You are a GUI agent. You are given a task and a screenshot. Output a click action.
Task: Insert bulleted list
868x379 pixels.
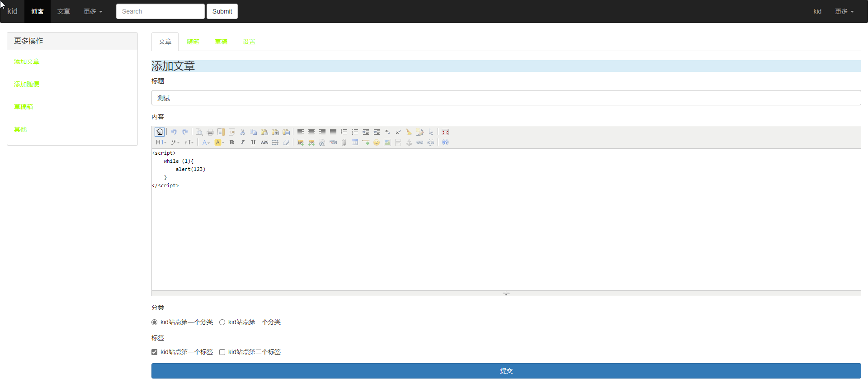(355, 132)
